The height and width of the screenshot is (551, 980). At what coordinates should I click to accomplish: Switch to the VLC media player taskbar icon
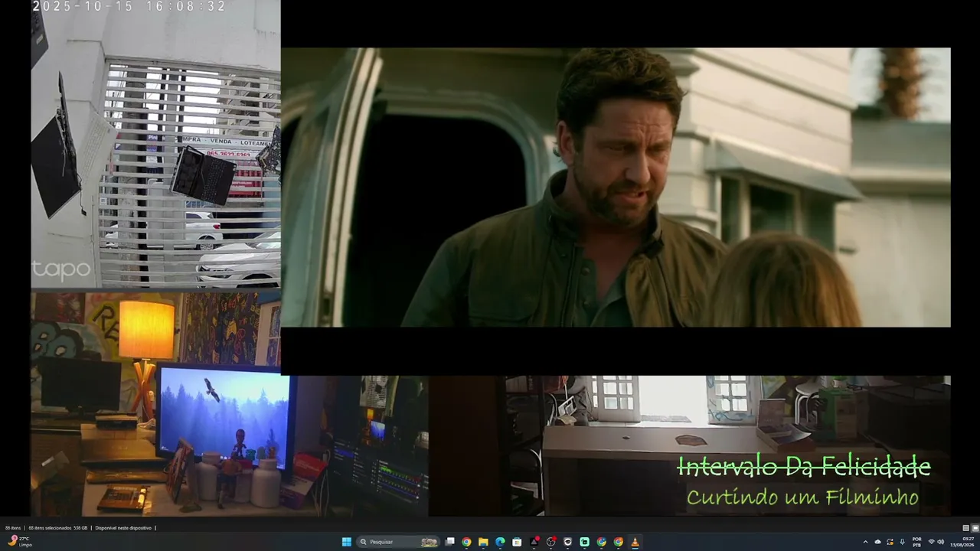pos(635,542)
